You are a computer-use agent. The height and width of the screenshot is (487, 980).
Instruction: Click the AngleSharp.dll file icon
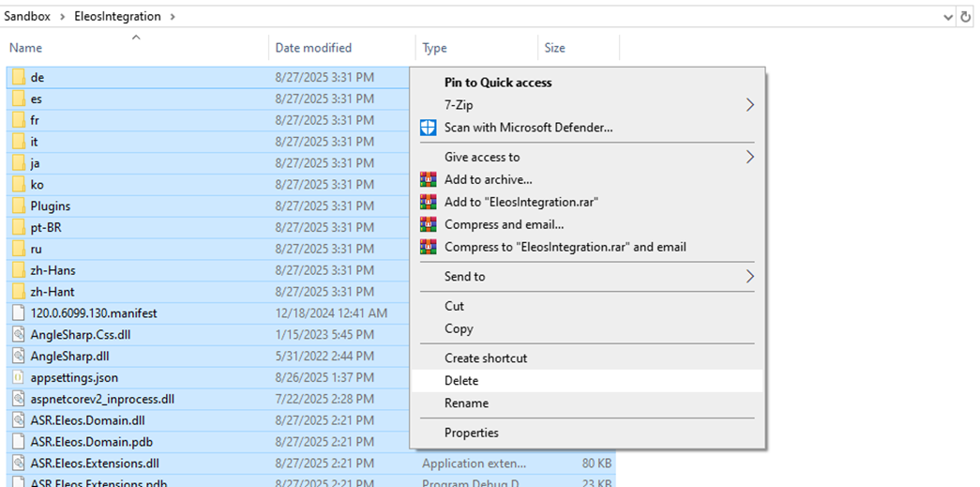coord(19,356)
